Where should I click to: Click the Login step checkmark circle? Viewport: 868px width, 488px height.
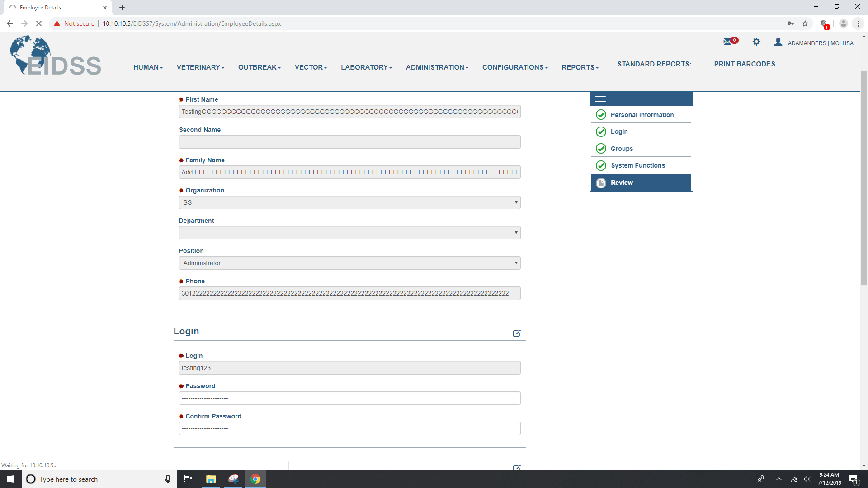601,131
